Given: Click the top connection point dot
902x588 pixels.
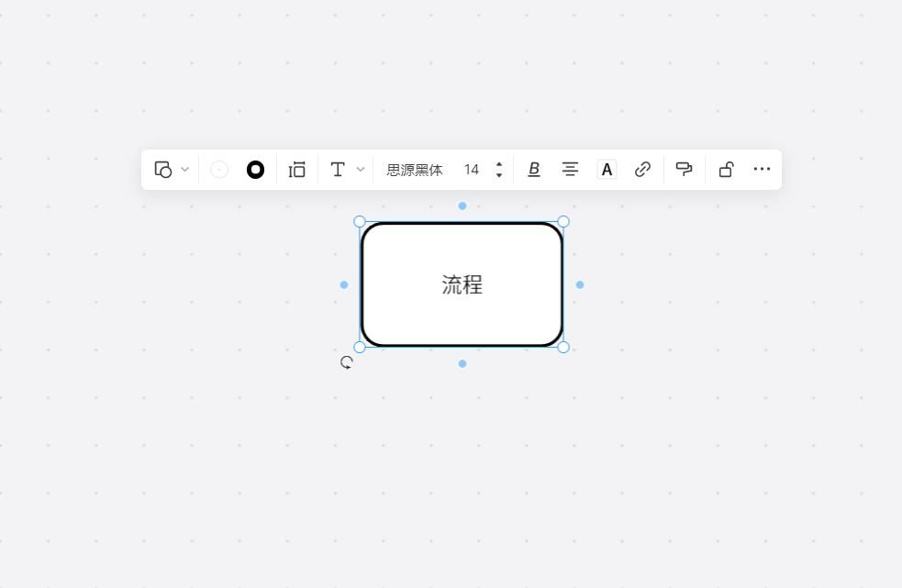Looking at the screenshot, I should [x=462, y=205].
